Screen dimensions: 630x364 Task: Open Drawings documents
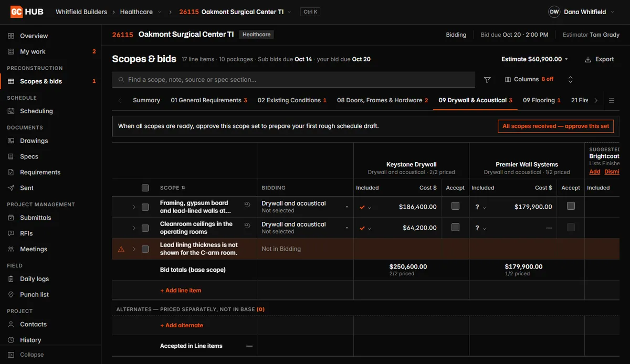34,141
